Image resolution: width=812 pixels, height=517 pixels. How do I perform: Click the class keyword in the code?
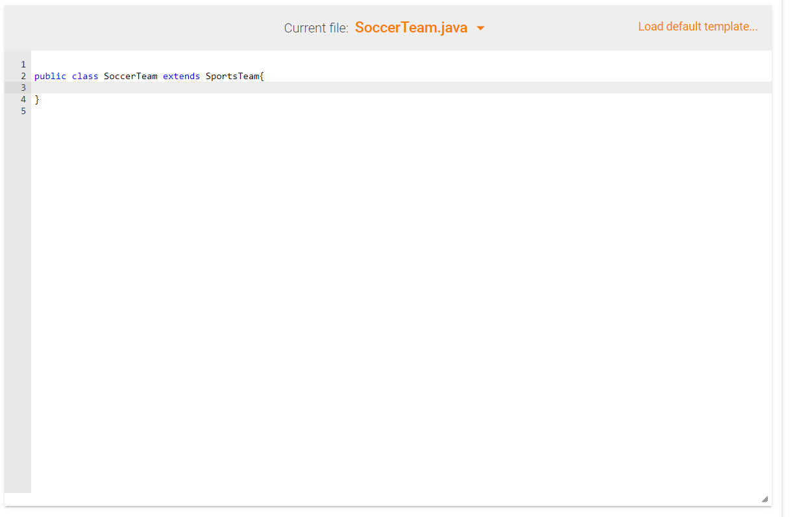pyautogui.click(x=84, y=76)
